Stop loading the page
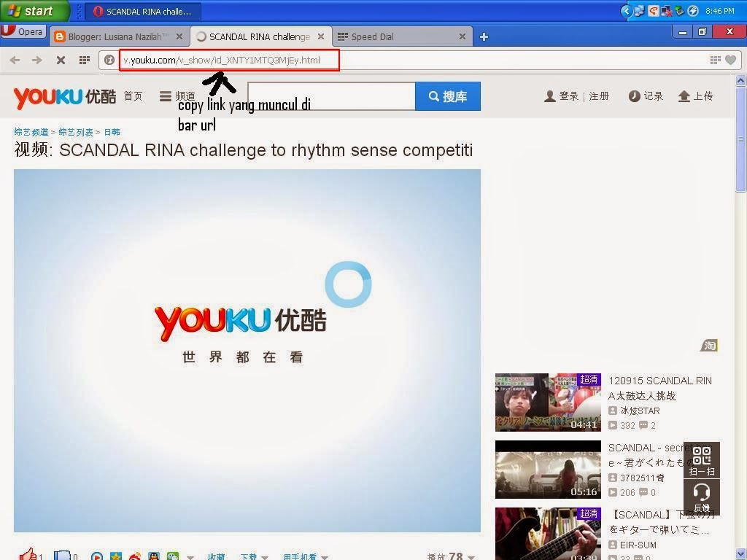This screenshot has width=747, height=560. (x=61, y=60)
